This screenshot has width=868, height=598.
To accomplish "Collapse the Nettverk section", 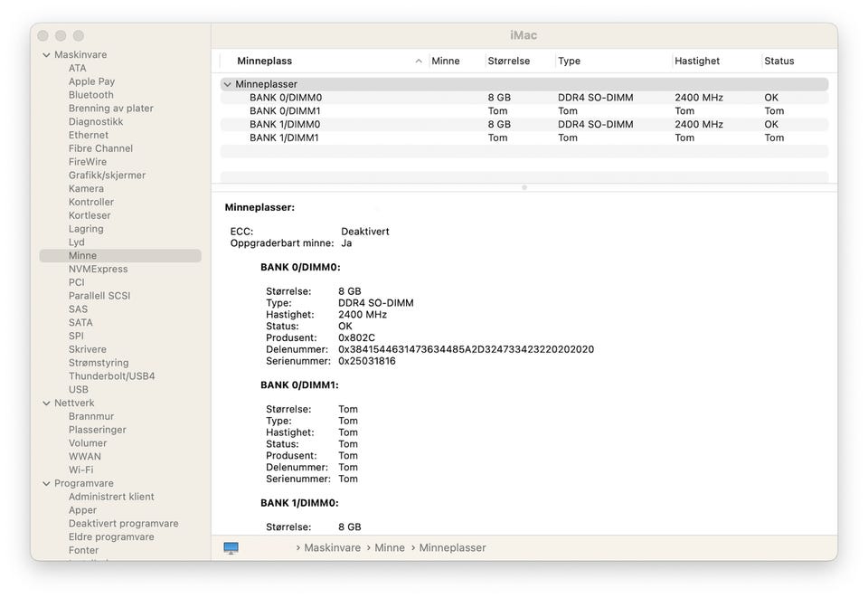I will point(46,403).
